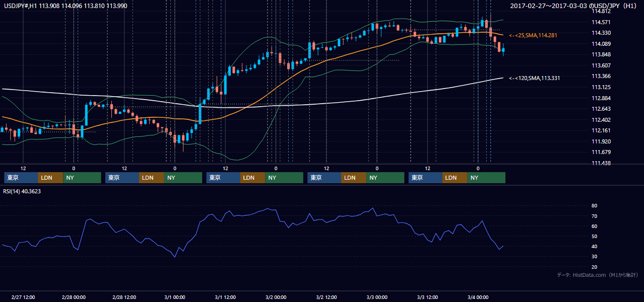The image size is (644, 302).
Task: Select the 112.402 price axis label
Action: tap(601, 120)
